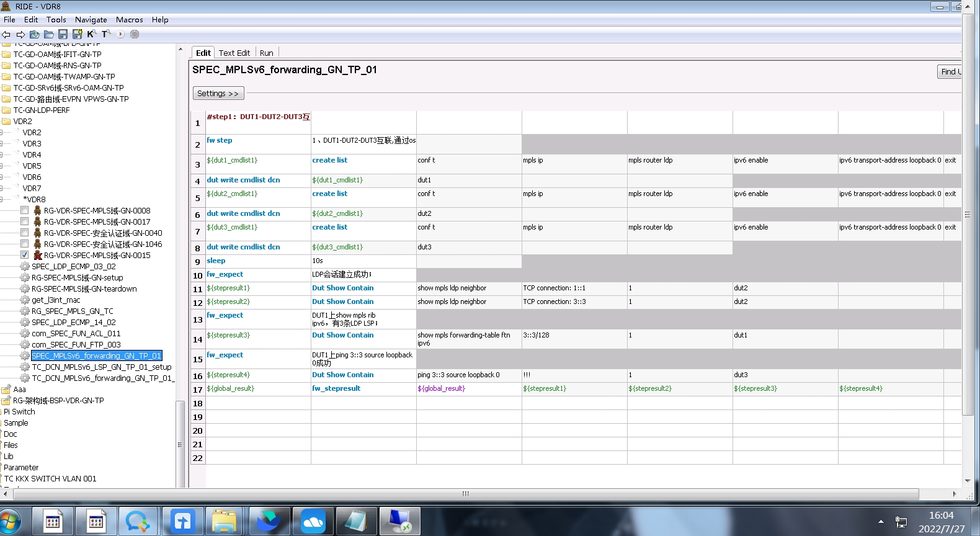980x536 pixels.
Task: Tick the checkbox for RG-VDR-SPEC-安全认证域-GN-1046
Action: [x=24, y=244]
